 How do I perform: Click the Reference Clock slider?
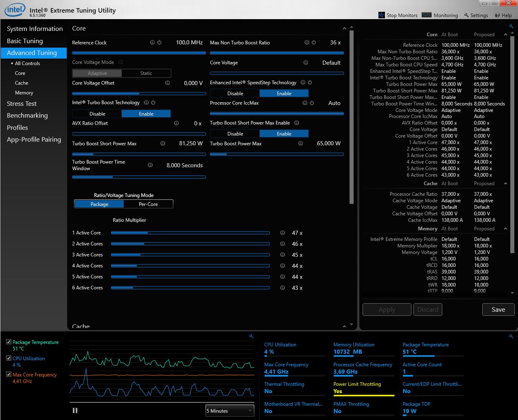click(139, 53)
